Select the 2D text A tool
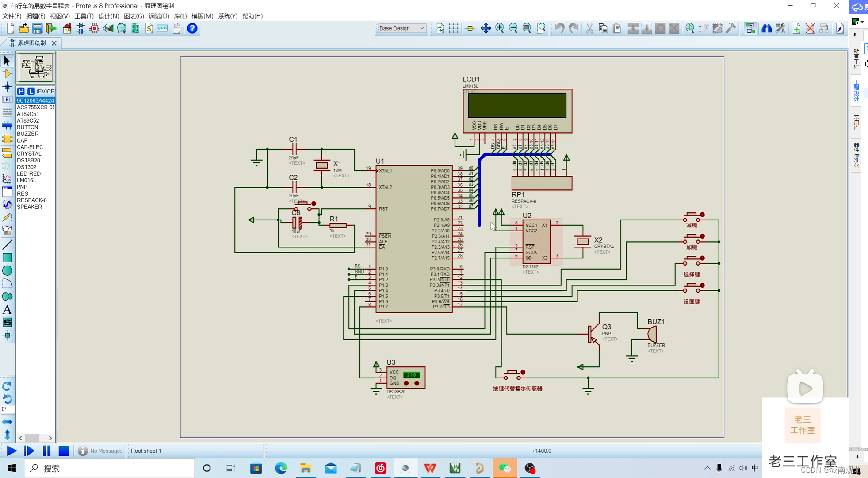 (7, 309)
